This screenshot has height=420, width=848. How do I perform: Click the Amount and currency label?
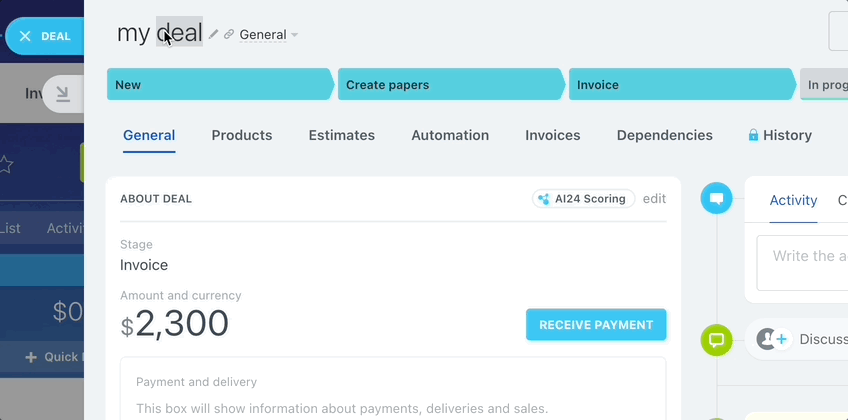coord(181,296)
